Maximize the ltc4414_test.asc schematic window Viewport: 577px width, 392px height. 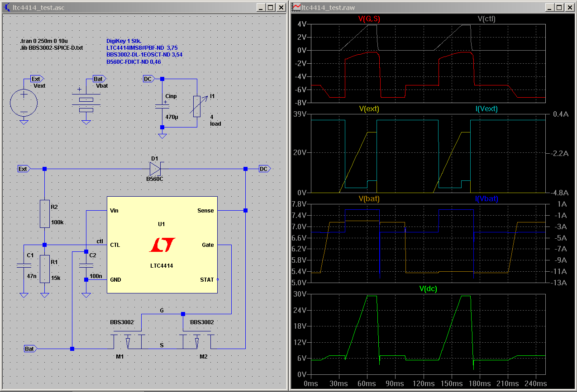coord(270,7)
